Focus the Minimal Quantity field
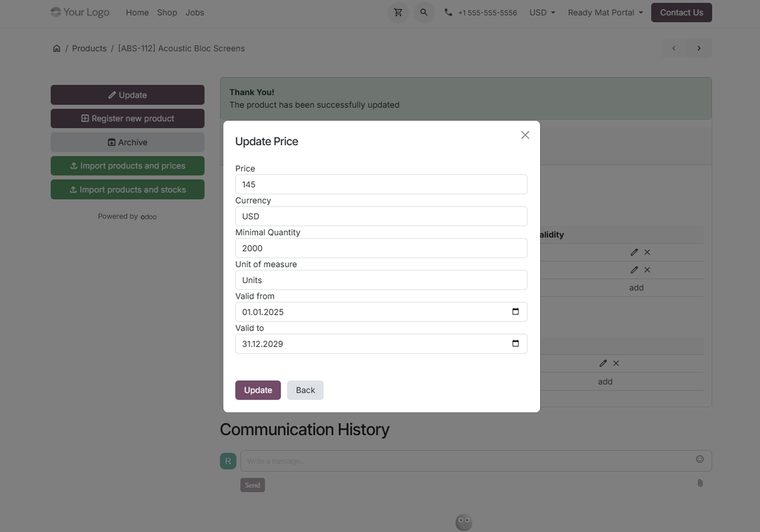760x532 pixels. pos(381,248)
